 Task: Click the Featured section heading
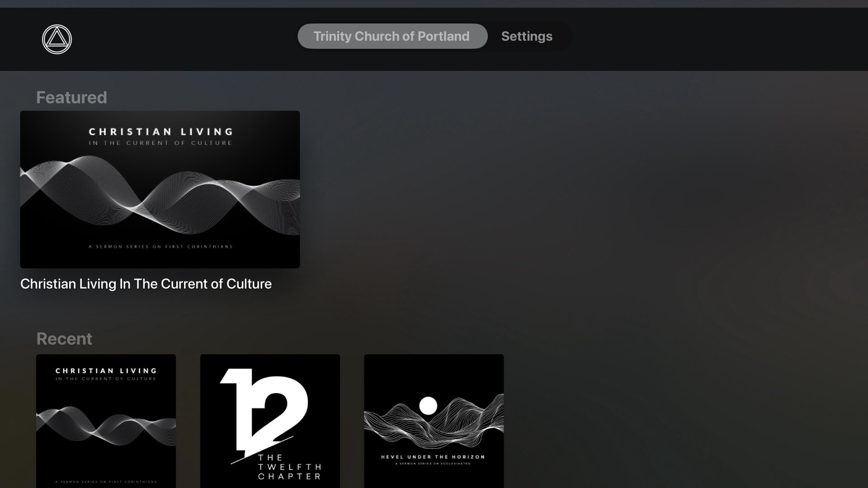(71, 98)
